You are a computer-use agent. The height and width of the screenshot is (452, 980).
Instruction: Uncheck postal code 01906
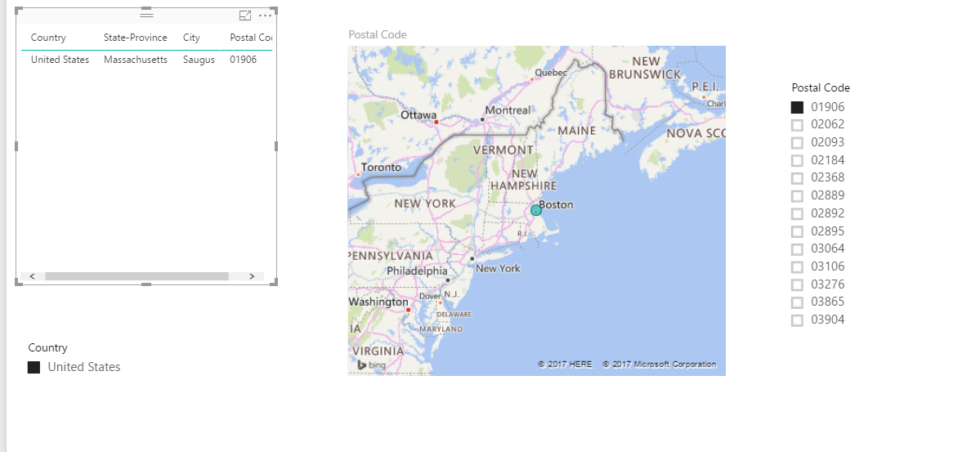click(797, 107)
